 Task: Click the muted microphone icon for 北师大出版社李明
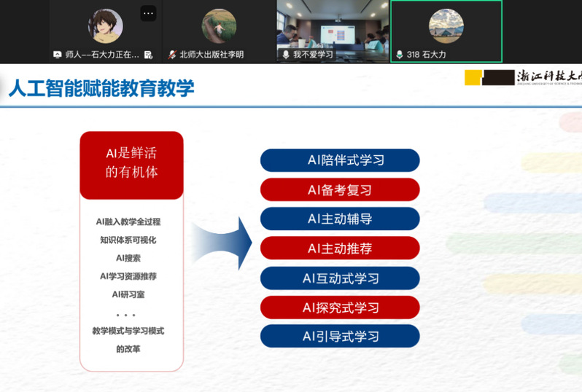tap(172, 55)
